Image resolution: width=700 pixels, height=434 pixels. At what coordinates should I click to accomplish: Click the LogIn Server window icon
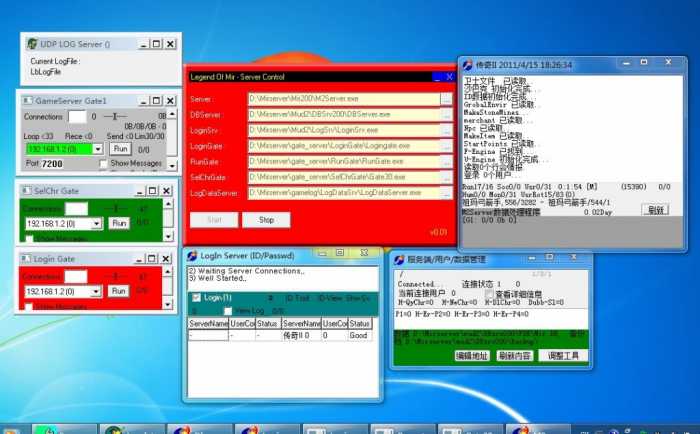point(192,255)
